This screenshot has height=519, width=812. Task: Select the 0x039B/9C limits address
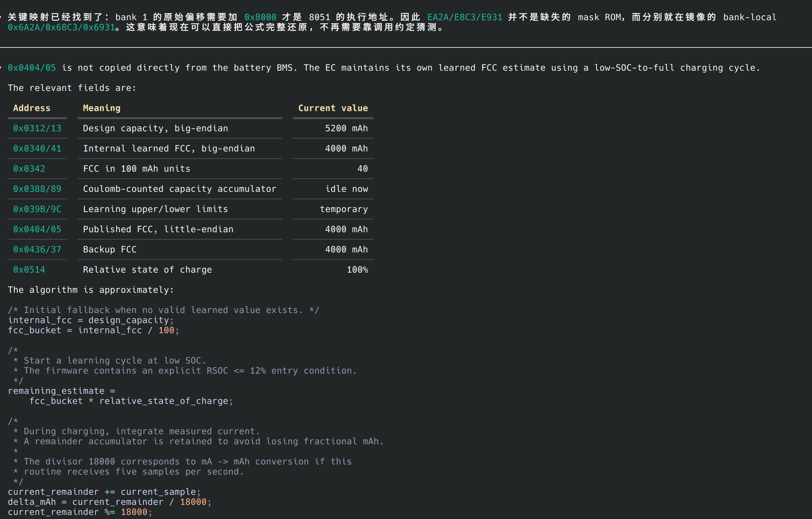37,209
